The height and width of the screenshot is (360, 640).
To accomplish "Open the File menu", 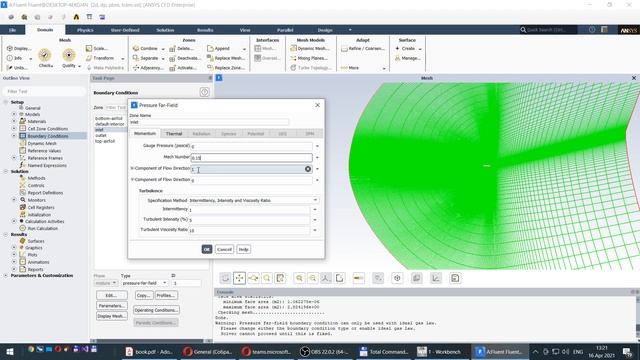I will [12, 30].
